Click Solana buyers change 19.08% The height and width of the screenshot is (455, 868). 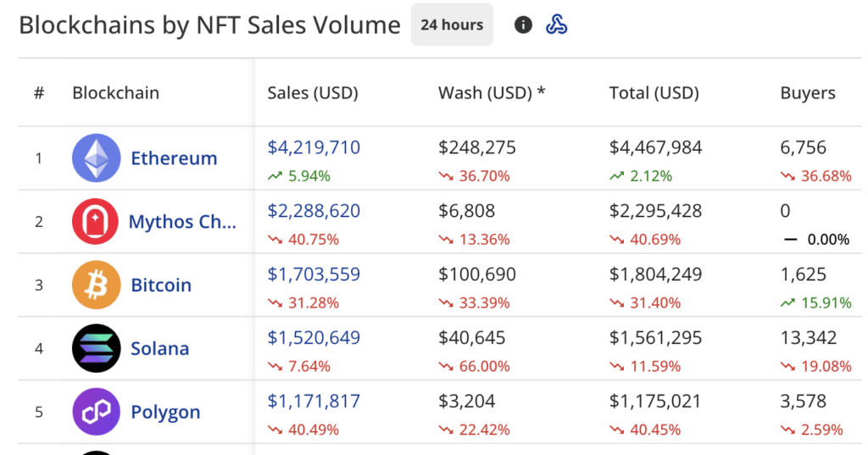coord(816,366)
